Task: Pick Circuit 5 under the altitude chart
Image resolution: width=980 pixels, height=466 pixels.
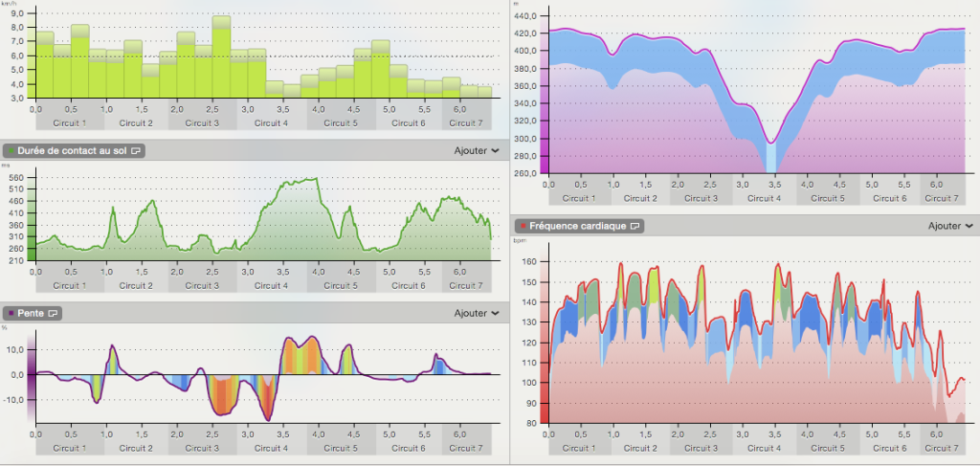Action: [829, 197]
